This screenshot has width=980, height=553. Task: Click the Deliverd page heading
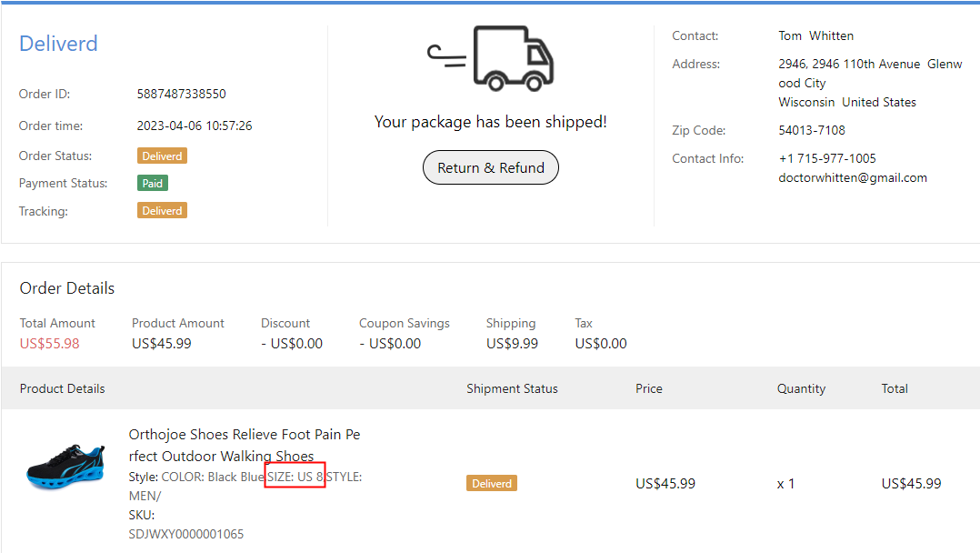(58, 44)
